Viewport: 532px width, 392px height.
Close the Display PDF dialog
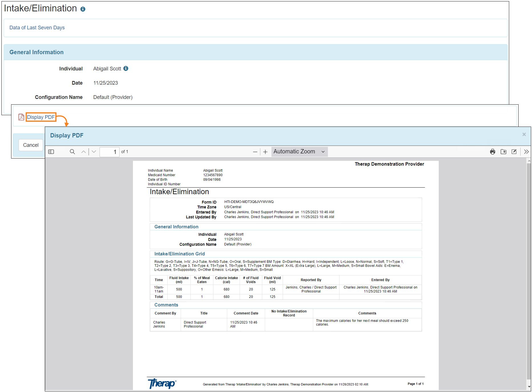tap(524, 135)
